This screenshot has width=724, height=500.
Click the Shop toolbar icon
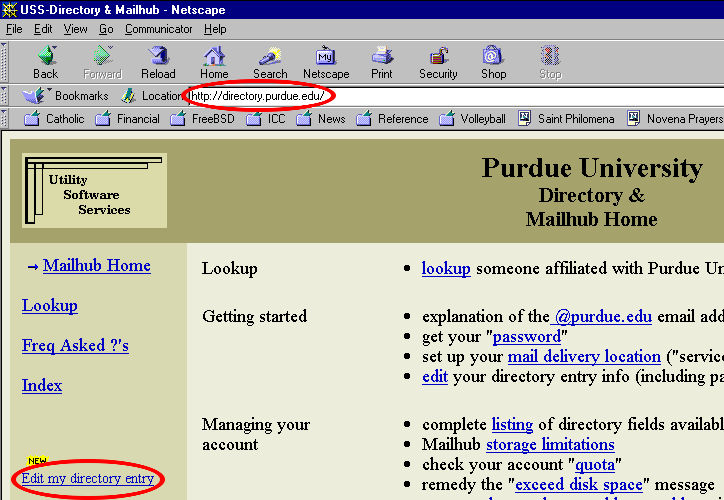[493, 56]
